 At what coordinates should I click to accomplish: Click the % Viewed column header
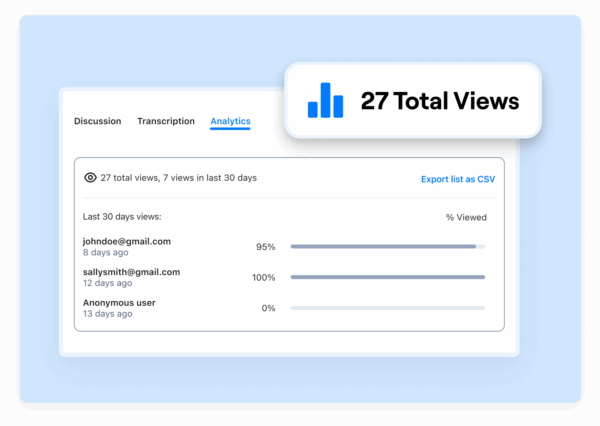pyautogui.click(x=466, y=217)
